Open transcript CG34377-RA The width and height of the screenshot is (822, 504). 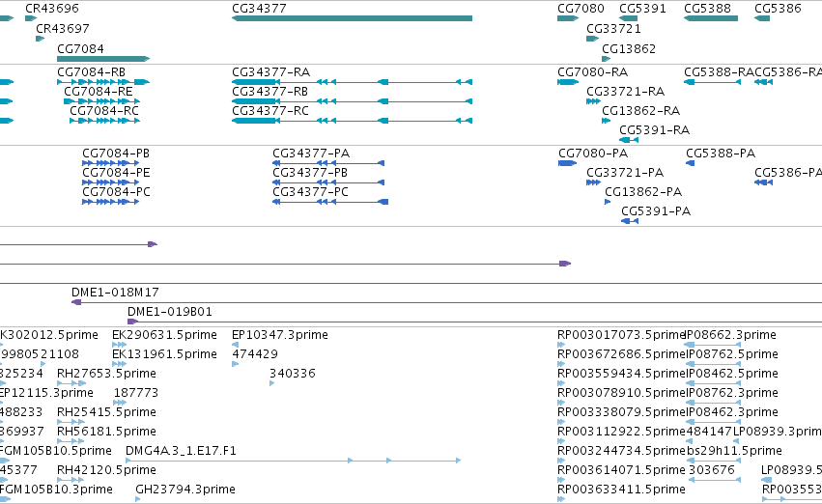[271, 71]
